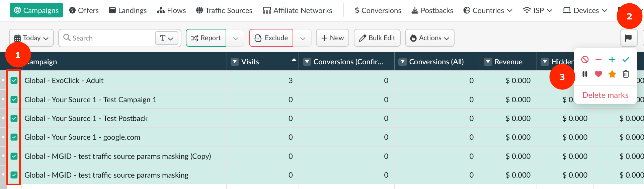Open the Affiliate Networks tab
This screenshot has height=189, width=644.
297,10
